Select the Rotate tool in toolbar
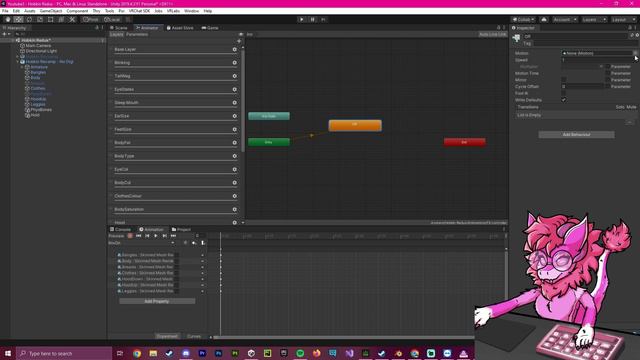The image size is (640, 360). pyautogui.click(x=29, y=19)
